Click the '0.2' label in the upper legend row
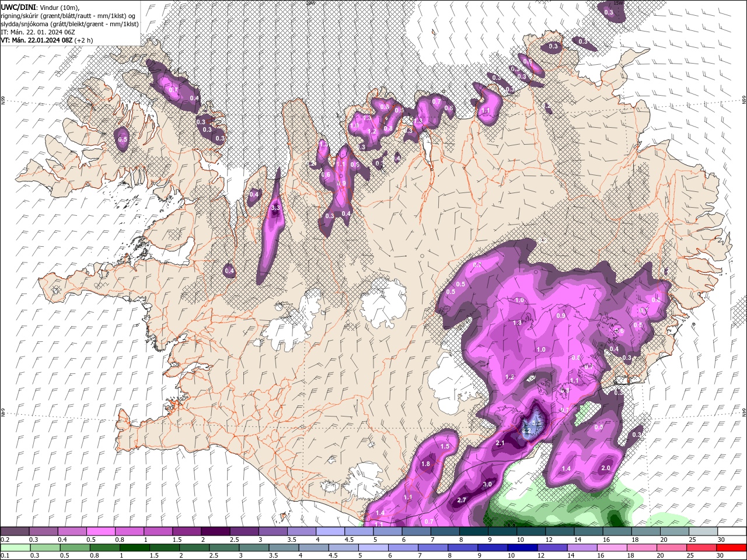Image resolution: width=747 pixels, height=560 pixels. tap(5, 540)
